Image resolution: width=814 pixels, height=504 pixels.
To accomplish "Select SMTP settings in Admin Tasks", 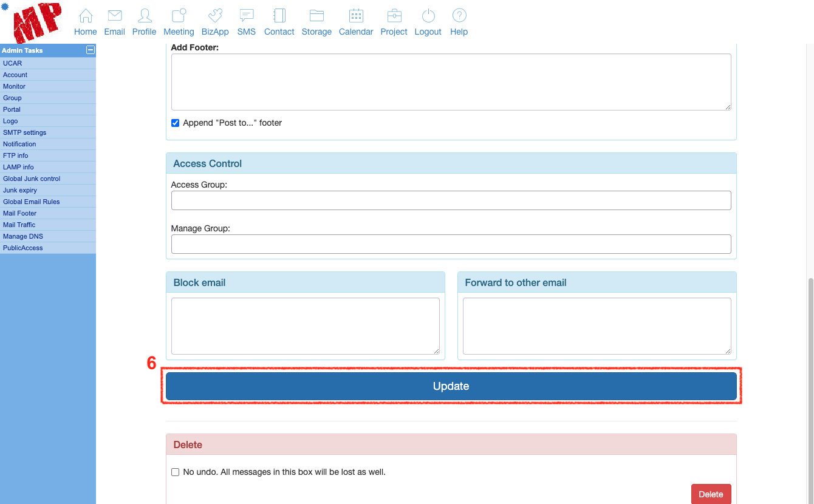I will coord(24,132).
